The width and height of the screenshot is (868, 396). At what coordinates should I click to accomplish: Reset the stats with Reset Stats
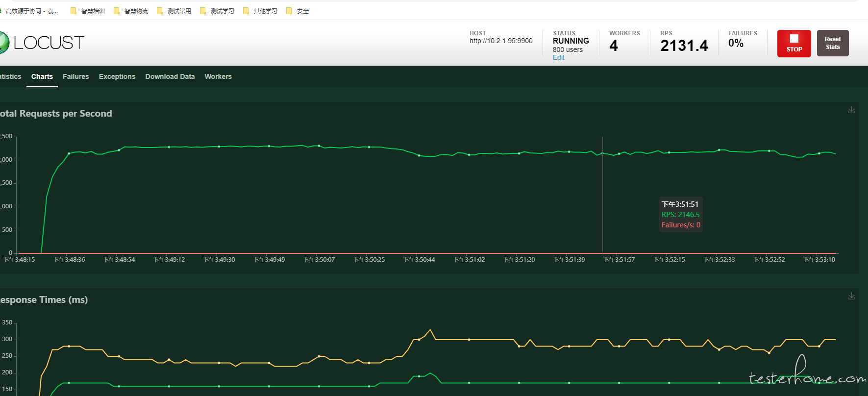[833, 43]
